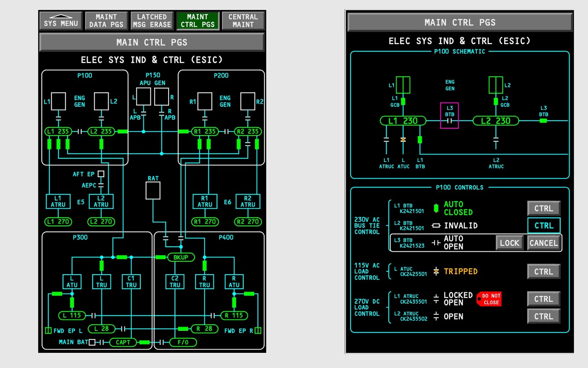Select the RAT symbol on the left diagram
Image resolution: width=588 pixels, height=368 pixels.
[153, 190]
